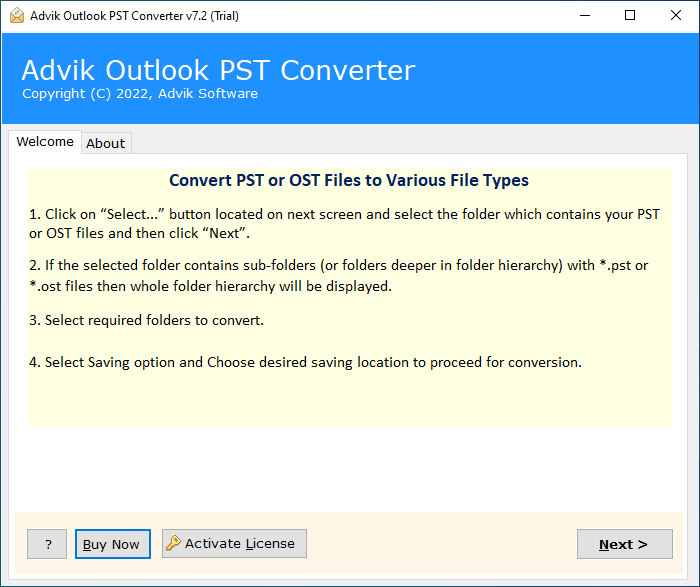Select the Welcome tab
700x587 pixels.
click(45, 142)
